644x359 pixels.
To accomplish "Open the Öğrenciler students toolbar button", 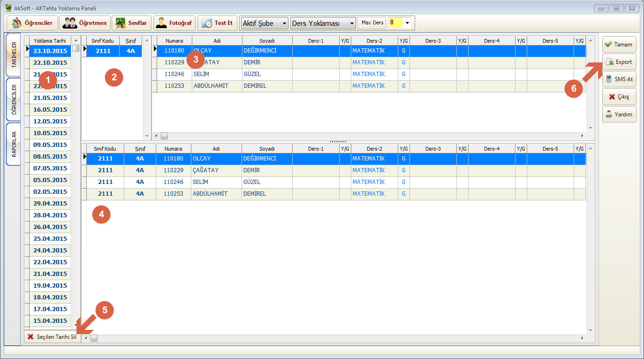I will 32,23.
